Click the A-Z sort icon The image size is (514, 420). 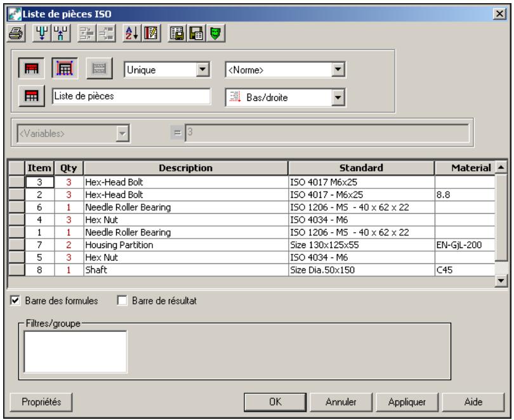tap(132, 33)
